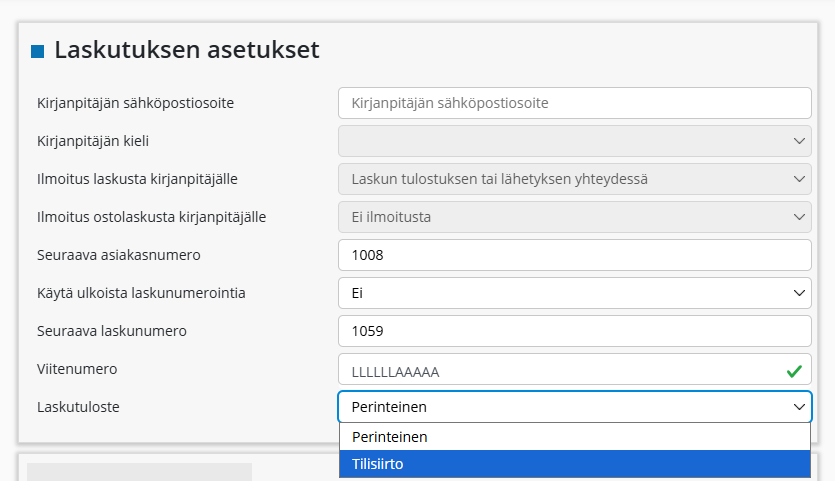Open the Ilmoitus ostolaskusta kirjanpitäjälle dropdown
835x481 pixels.
[x=574, y=216]
